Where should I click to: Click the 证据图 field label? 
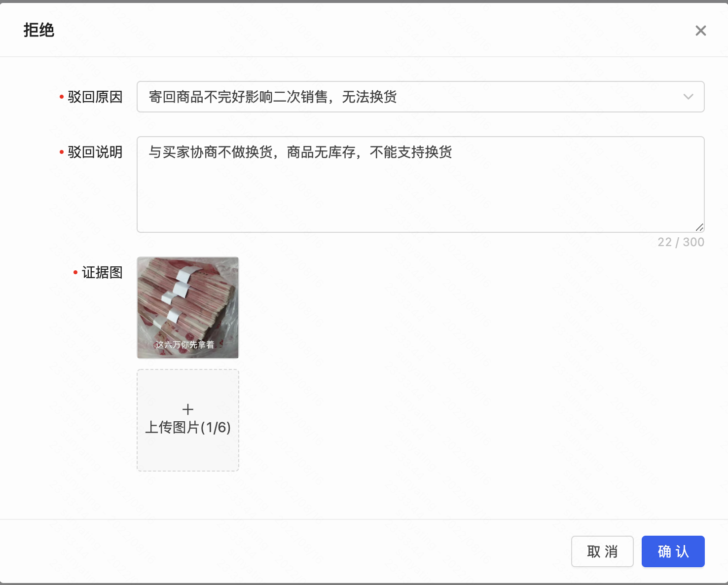102,272
